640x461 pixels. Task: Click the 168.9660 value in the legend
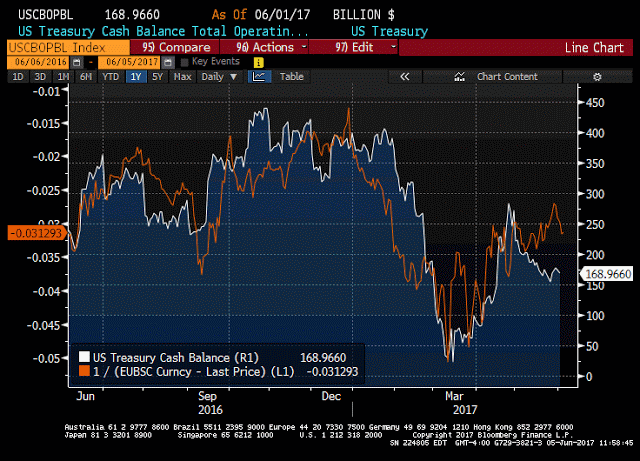coord(323,358)
